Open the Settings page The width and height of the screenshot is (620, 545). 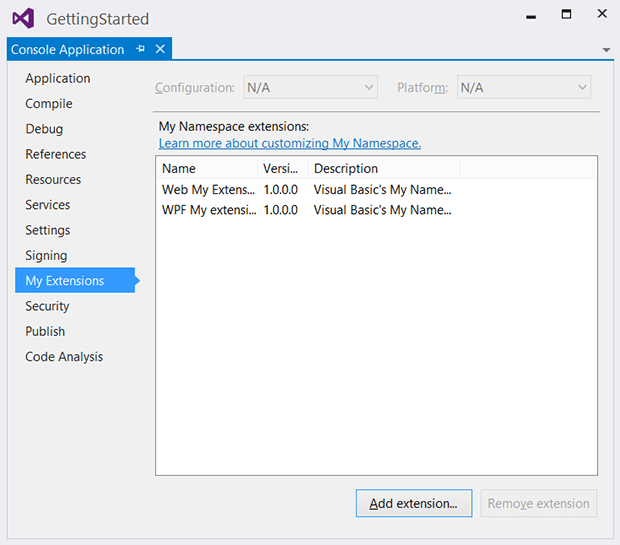coord(47,230)
